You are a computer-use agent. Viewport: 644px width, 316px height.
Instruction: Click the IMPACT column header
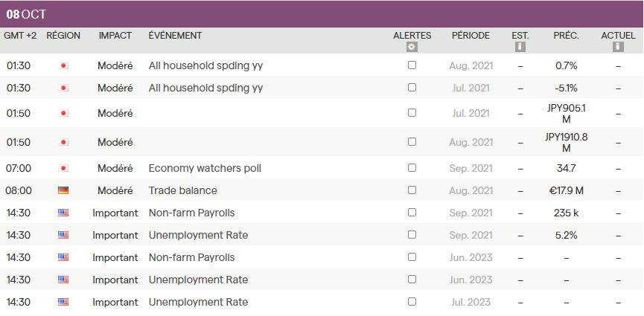tap(115, 35)
